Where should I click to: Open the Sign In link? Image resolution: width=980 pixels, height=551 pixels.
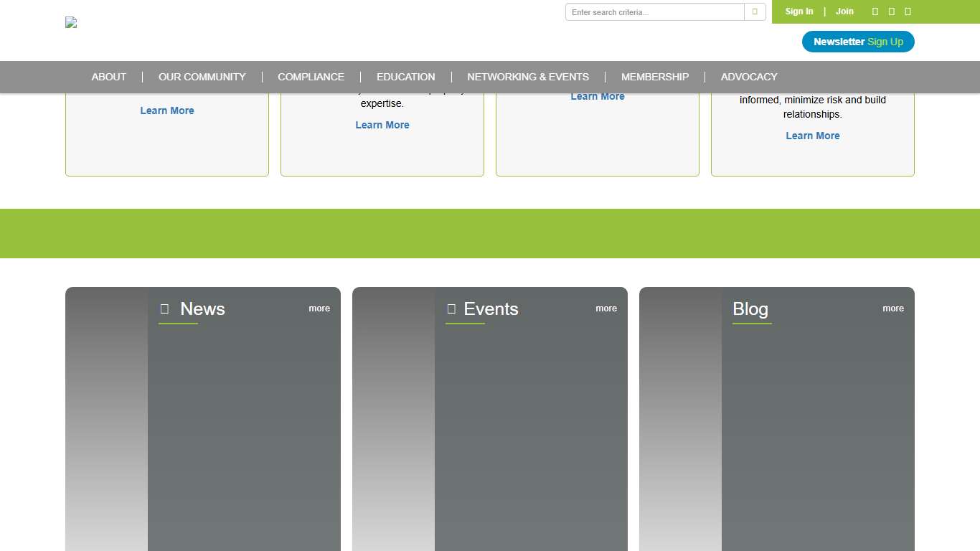[799, 11]
